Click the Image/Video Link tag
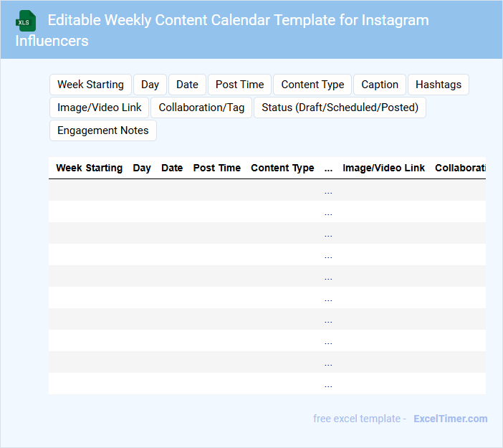The height and width of the screenshot is (448, 503). (100, 108)
